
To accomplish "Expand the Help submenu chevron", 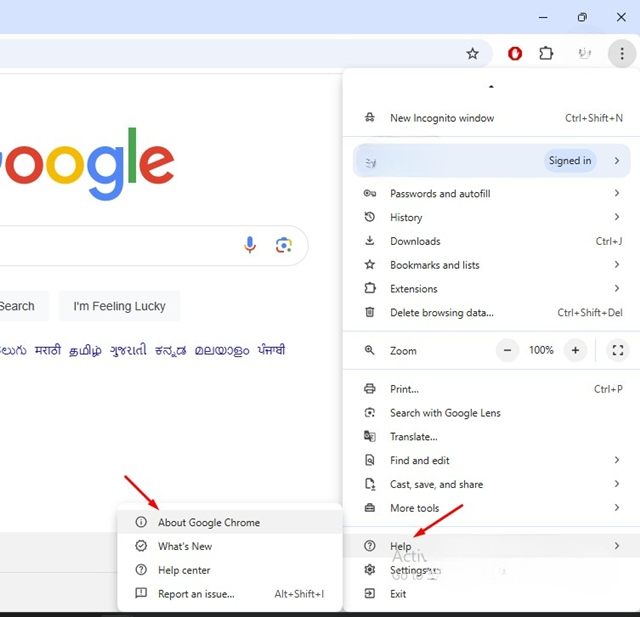I will pos(617,546).
